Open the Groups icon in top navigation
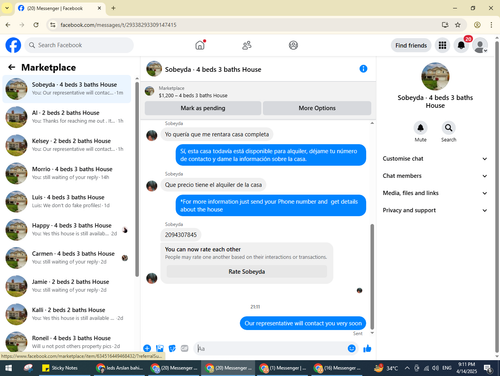Viewport: 500px width, 376px height. tap(293, 45)
